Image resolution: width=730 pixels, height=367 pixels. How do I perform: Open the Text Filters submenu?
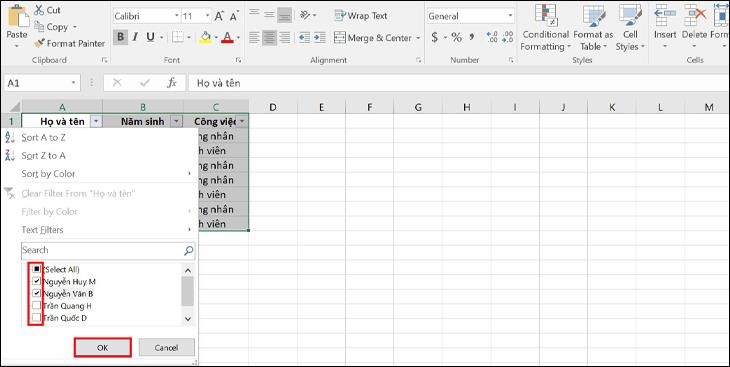(x=42, y=230)
